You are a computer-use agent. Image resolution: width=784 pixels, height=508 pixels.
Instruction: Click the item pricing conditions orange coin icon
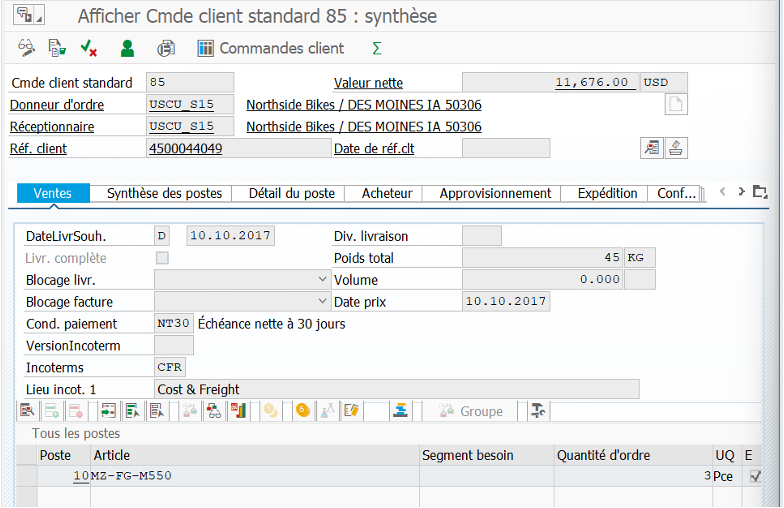(303, 411)
